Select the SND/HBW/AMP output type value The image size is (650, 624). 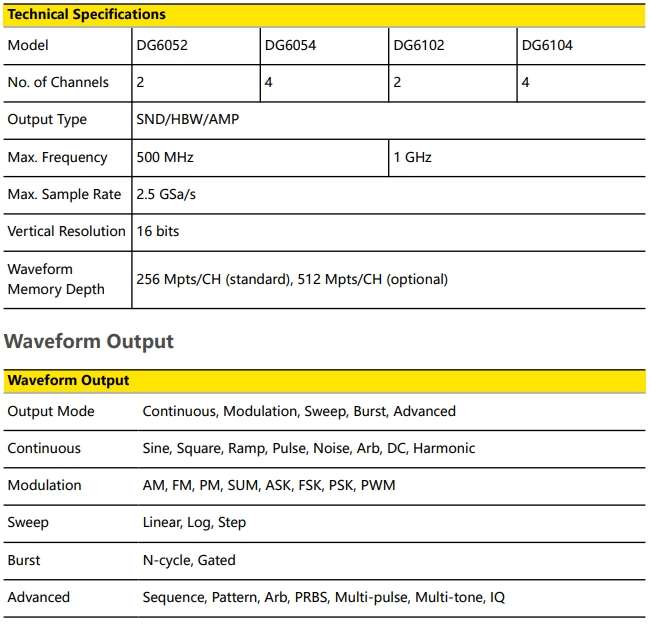pyautogui.click(x=187, y=120)
